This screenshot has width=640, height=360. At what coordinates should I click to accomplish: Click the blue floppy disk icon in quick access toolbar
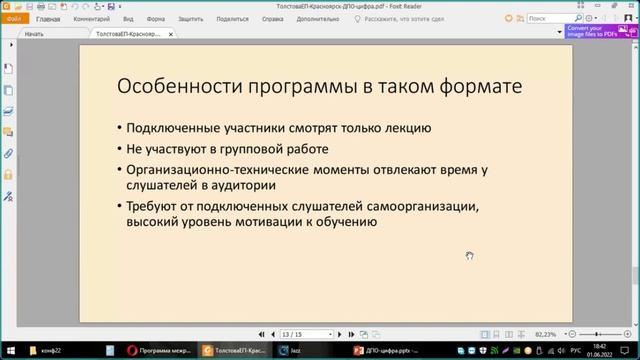pos(111,7)
